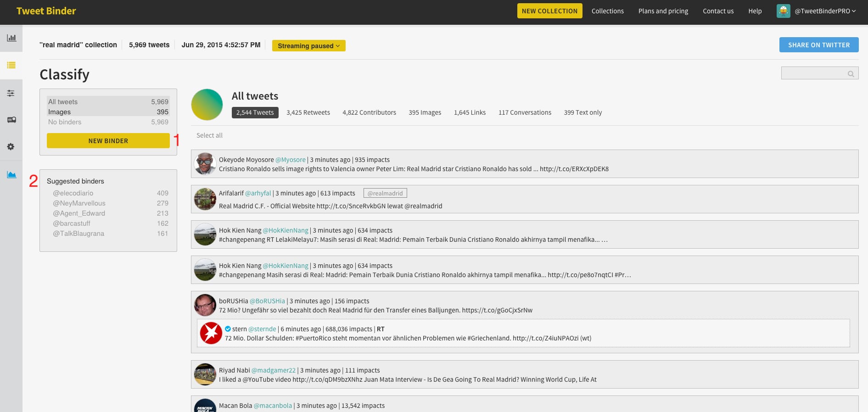Viewport: 868px width, 412px height.
Task: Switch to 399 Text only tab
Action: point(583,112)
